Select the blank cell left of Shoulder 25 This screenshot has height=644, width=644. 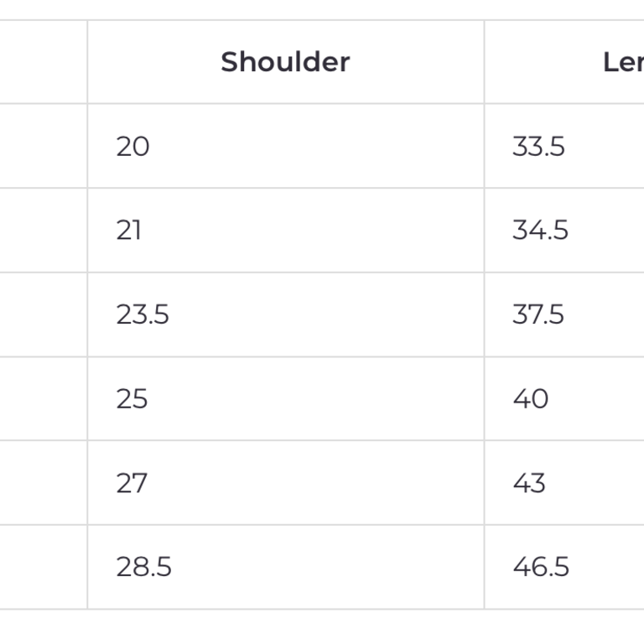tap(42, 399)
